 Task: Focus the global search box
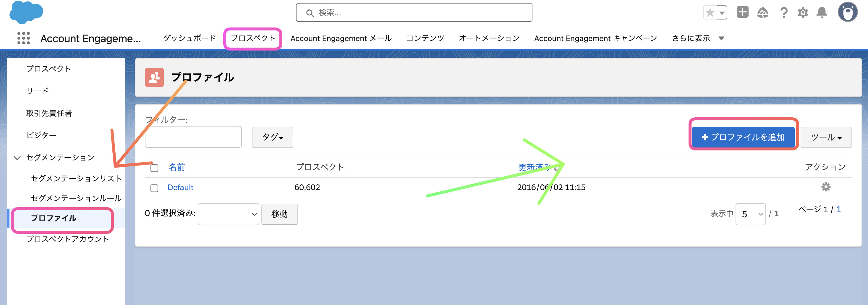click(414, 12)
